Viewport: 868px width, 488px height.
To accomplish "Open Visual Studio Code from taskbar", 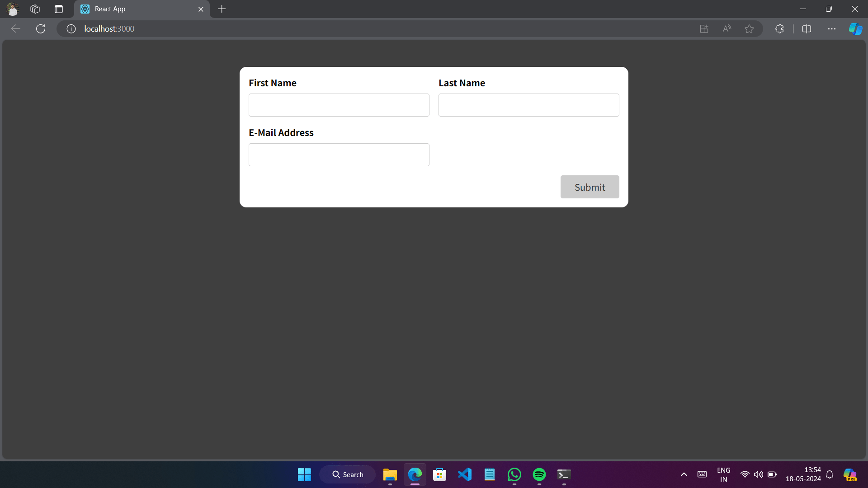I will tap(465, 474).
